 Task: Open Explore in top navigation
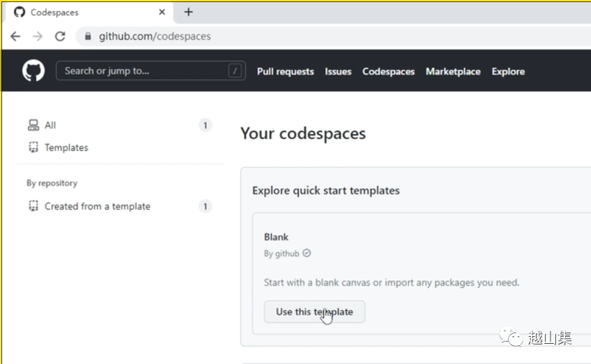tap(508, 71)
